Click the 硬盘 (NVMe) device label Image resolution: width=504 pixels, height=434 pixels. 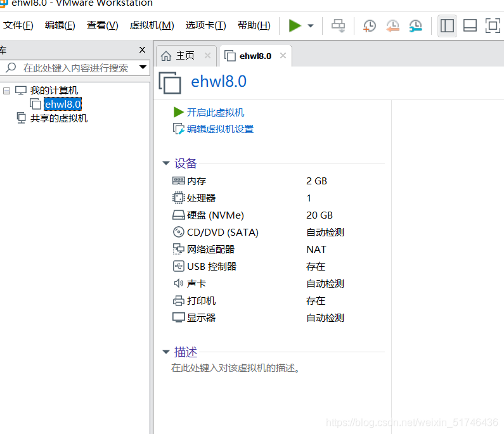point(216,215)
